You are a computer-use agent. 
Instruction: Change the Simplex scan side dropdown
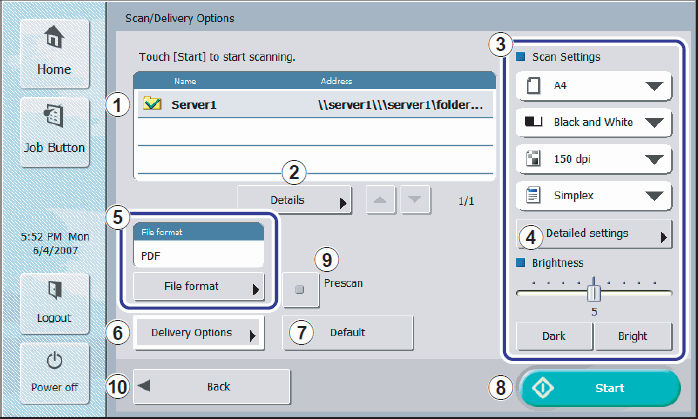pos(593,196)
